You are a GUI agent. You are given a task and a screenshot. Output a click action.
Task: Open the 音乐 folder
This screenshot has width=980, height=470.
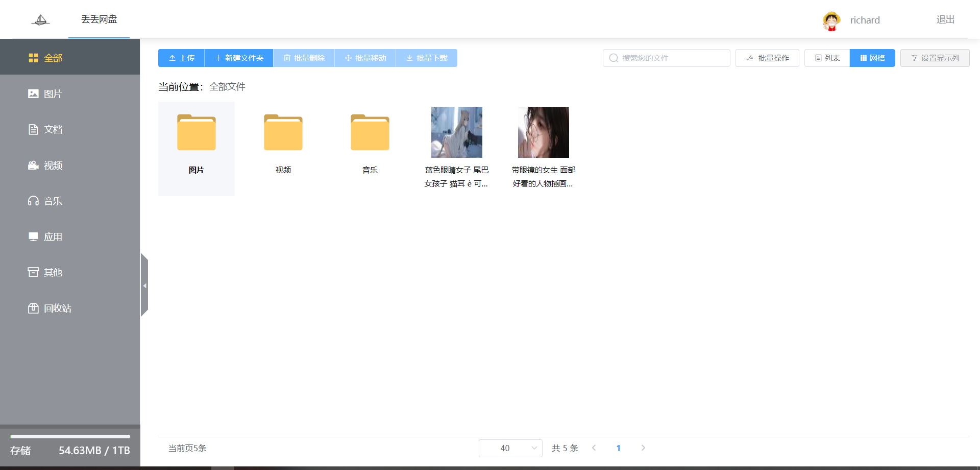pyautogui.click(x=370, y=133)
